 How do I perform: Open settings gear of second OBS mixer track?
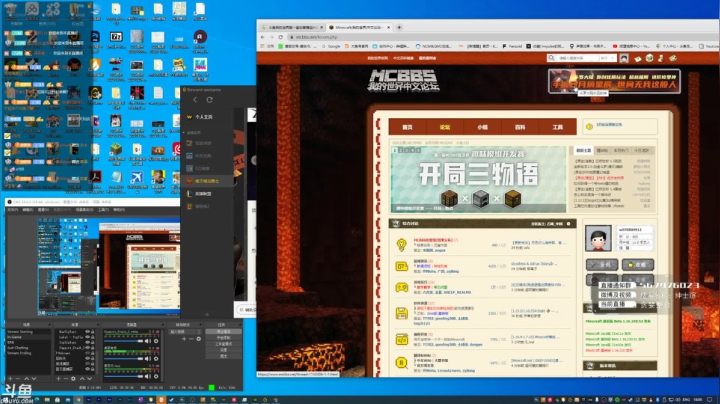point(156,359)
